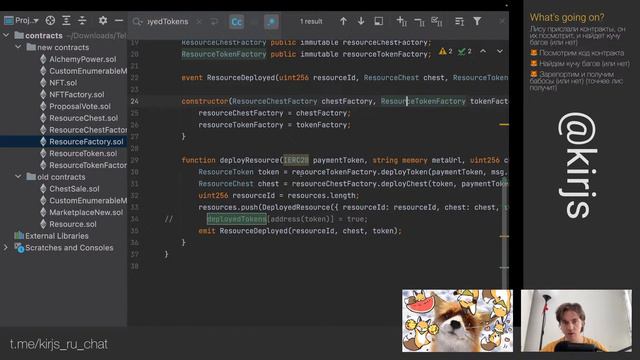This screenshot has width=640, height=360.
Task: Hide the Project tool window
Action: pyautogui.click(x=119, y=20)
